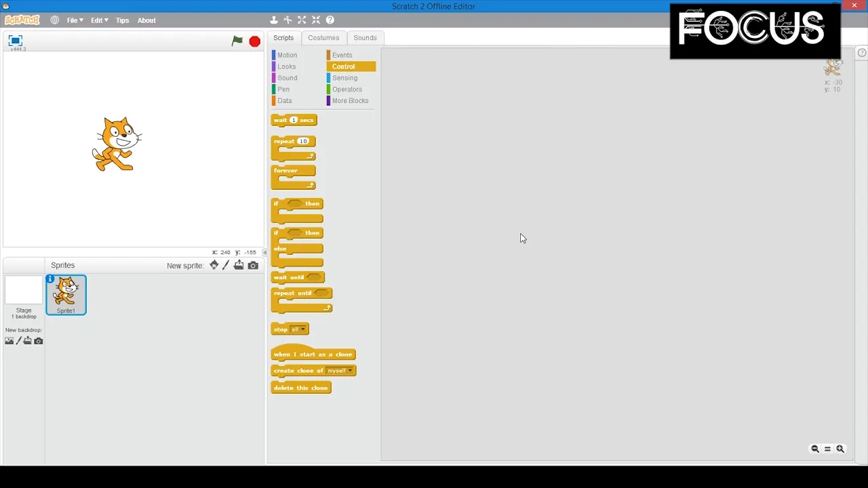Click the repeat 10 number field
This screenshot has height=488, width=868.
coord(302,141)
